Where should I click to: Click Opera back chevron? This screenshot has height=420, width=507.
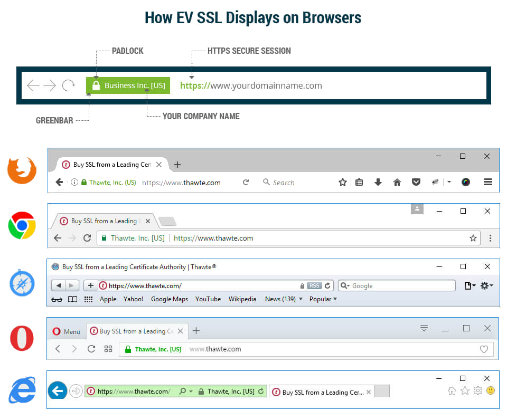point(58,349)
